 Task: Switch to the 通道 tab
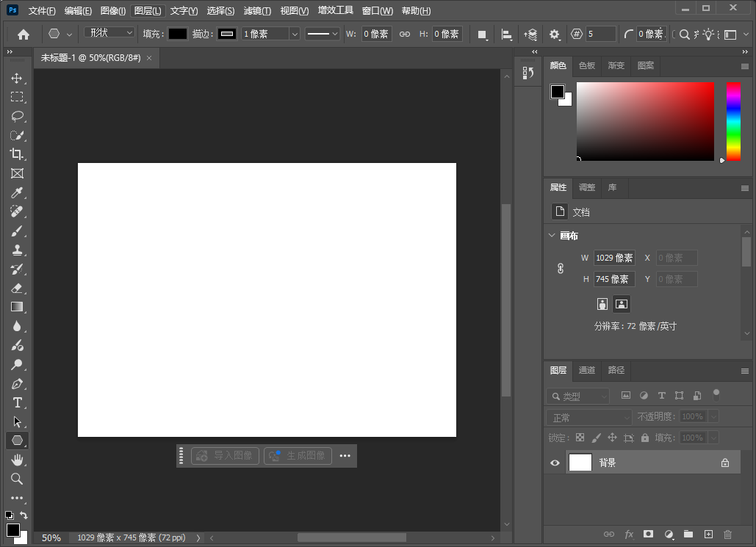[586, 371]
